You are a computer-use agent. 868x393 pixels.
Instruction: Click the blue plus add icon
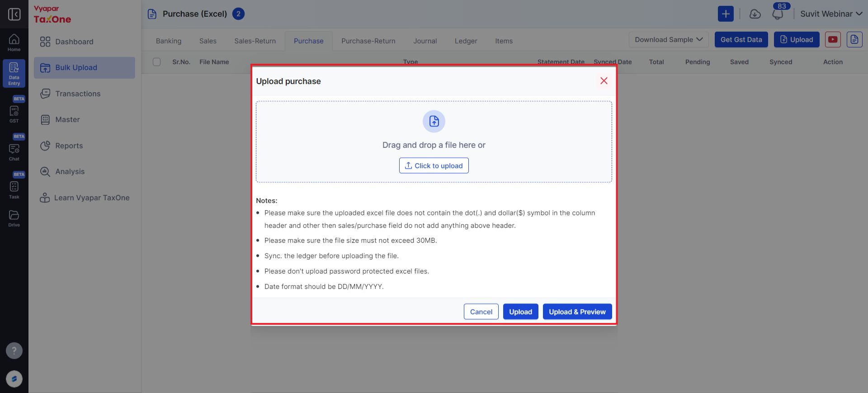point(726,14)
